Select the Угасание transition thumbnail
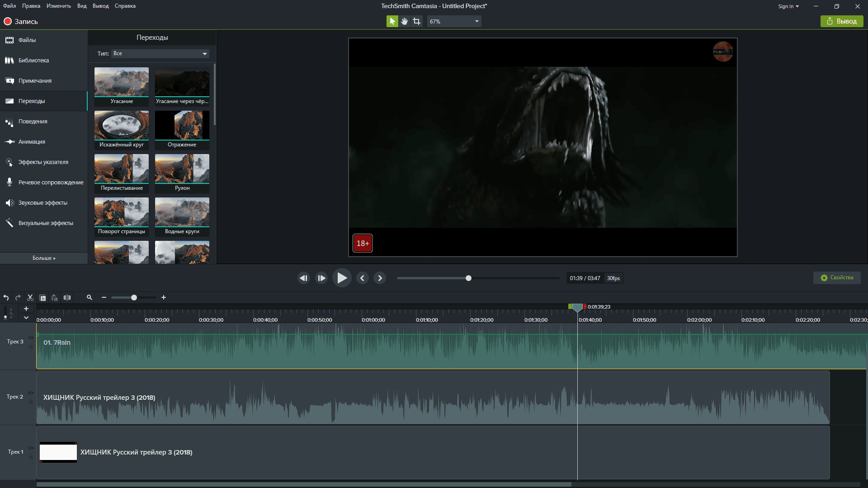 click(x=122, y=86)
